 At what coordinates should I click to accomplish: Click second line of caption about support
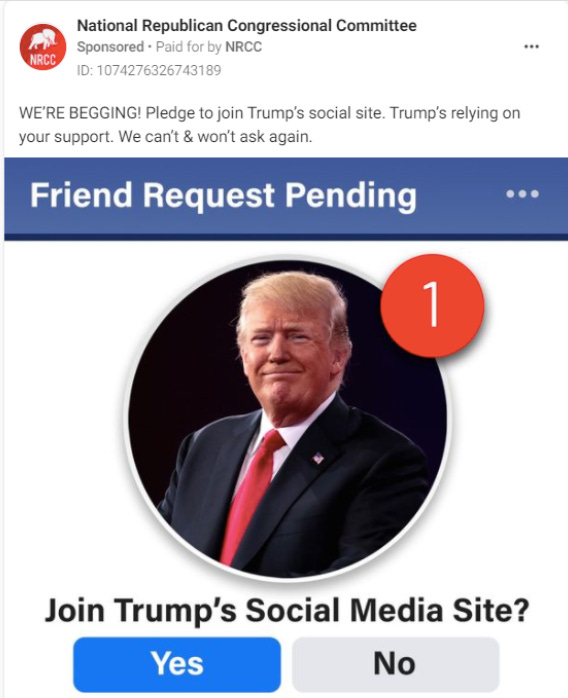166,137
